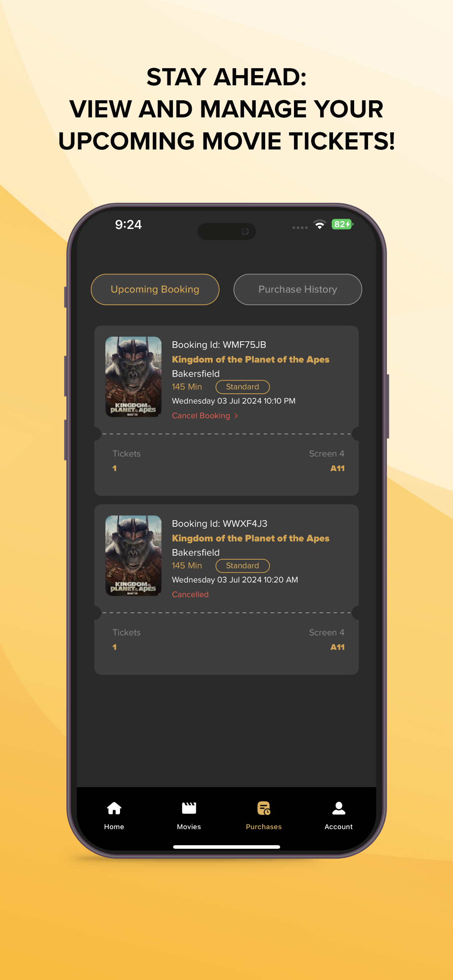Tap the home indicator bar
Viewport: 453px width, 980px height.
(226, 847)
